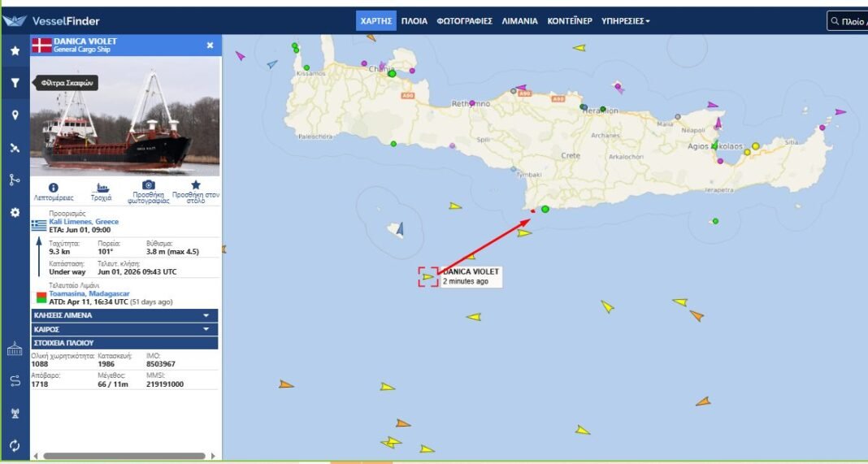Open the ΦΩΤΟΓΡΑΦΙΕΣ menu item
This screenshot has height=464, width=868.
[x=464, y=21]
